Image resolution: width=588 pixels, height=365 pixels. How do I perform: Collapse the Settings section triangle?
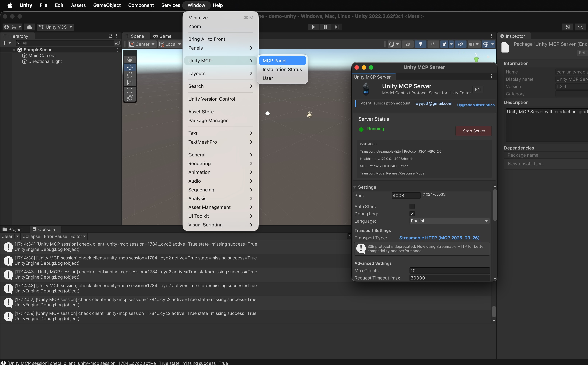coord(355,187)
